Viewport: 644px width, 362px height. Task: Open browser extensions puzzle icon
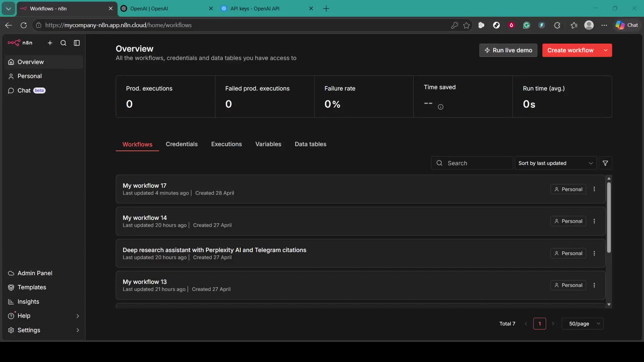(557, 25)
